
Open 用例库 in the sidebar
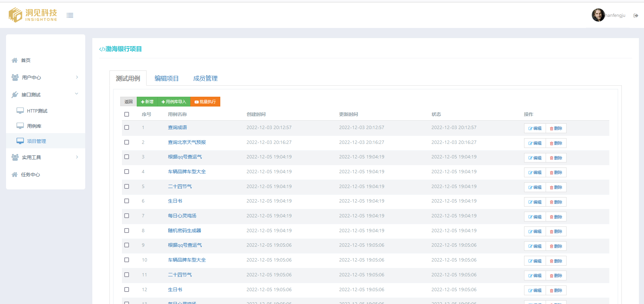click(34, 126)
